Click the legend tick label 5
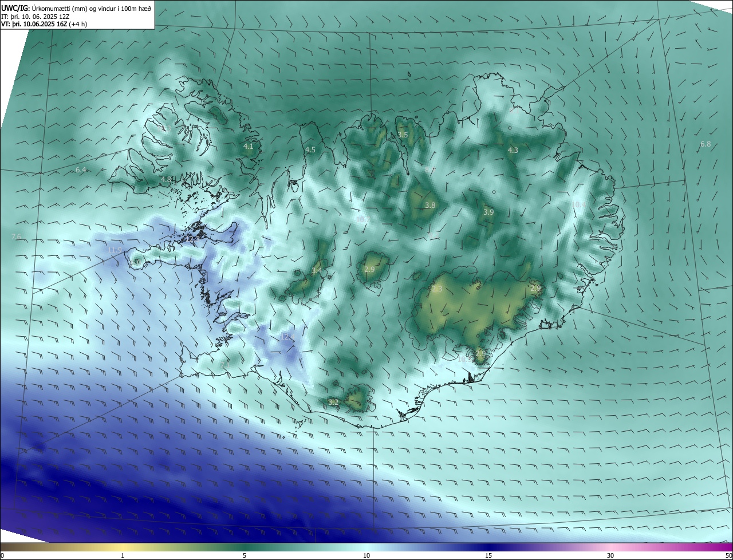The width and height of the screenshot is (733, 560). pyautogui.click(x=245, y=555)
